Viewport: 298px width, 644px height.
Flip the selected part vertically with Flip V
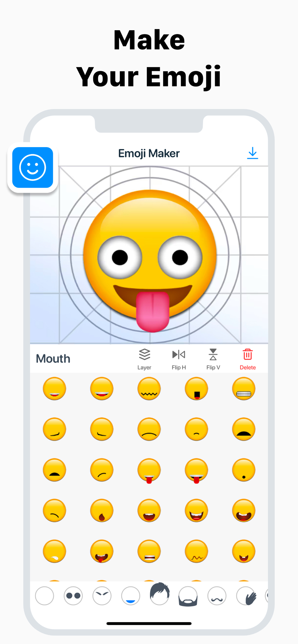(x=213, y=359)
